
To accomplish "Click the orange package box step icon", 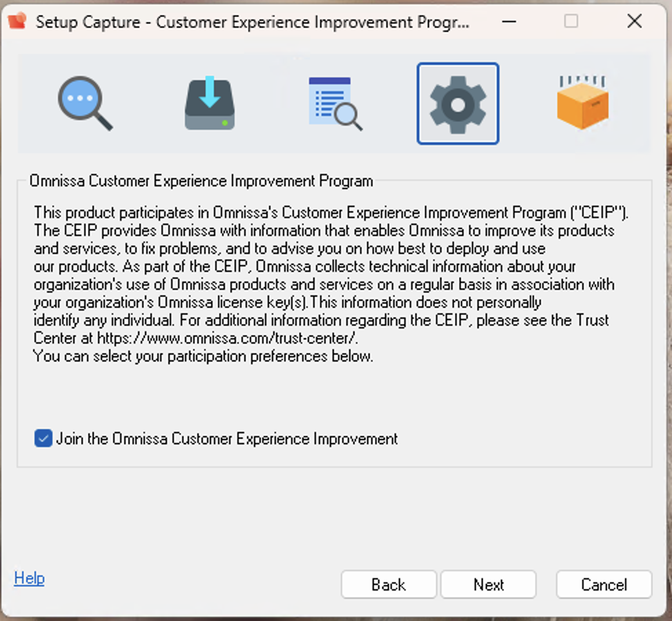I will pos(582,103).
